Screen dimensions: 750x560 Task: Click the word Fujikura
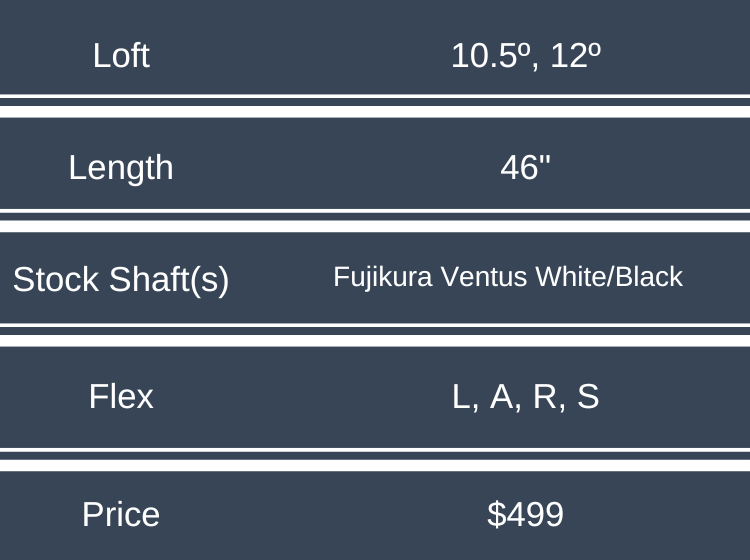pos(374,277)
